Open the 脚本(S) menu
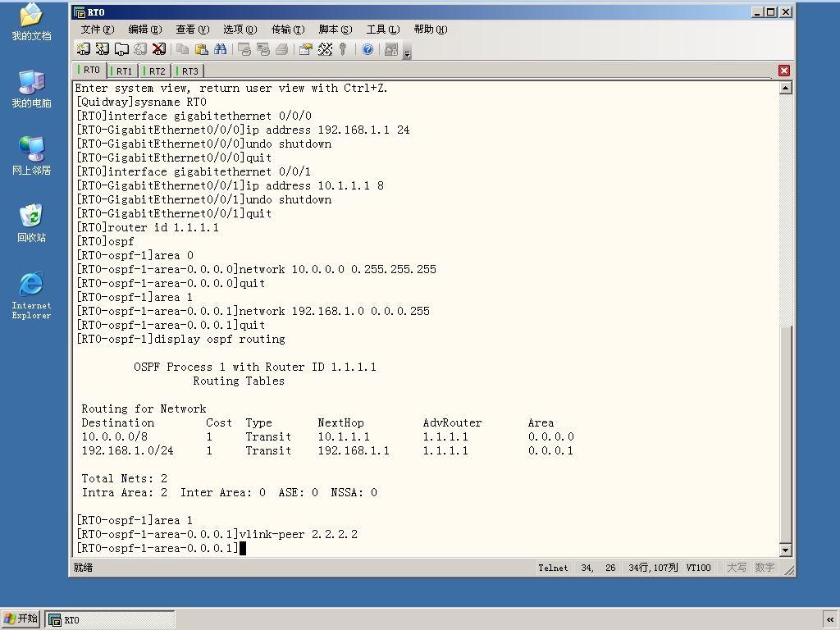 336,30
